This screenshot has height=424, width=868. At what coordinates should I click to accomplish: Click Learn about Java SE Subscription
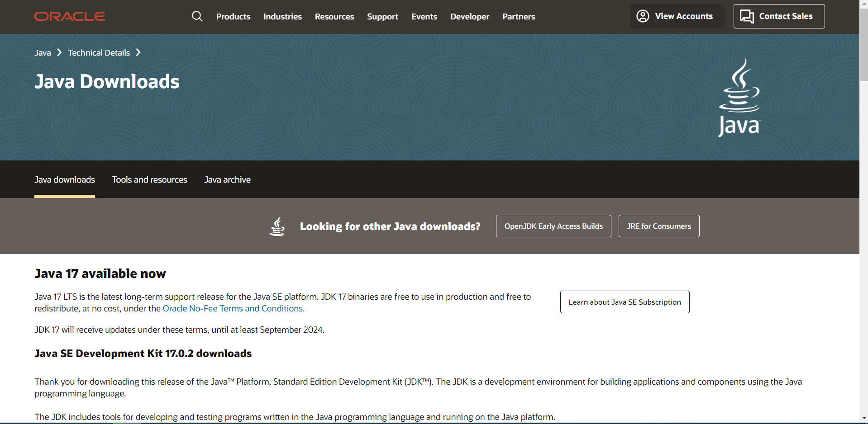(625, 302)
